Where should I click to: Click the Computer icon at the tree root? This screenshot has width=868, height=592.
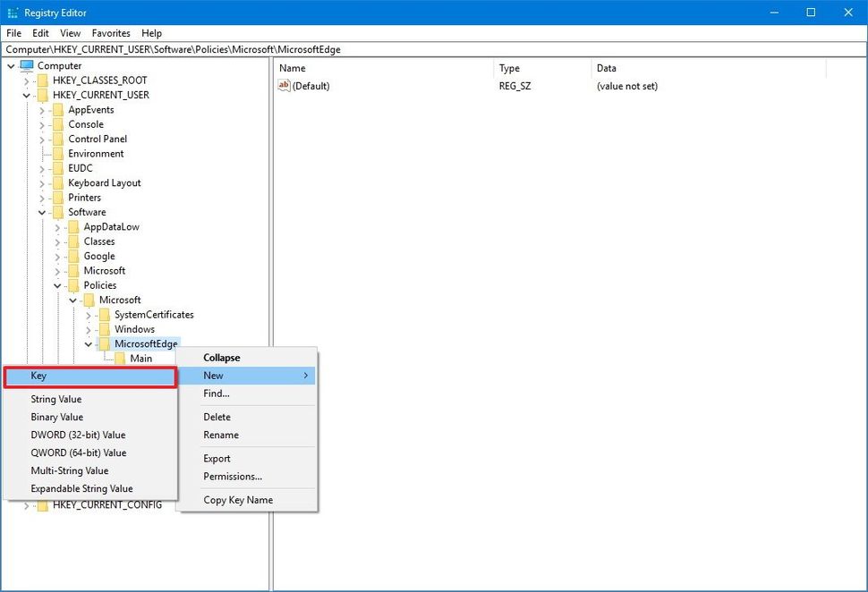click(x=26, y=65)
